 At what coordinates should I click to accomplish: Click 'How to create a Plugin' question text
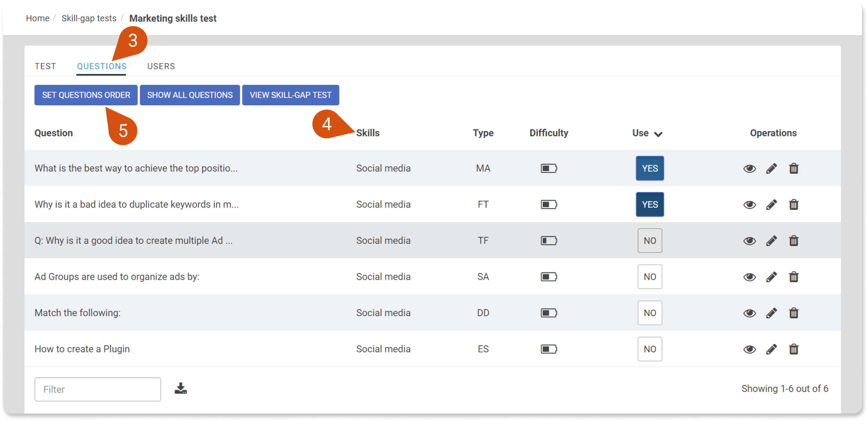(82, 349)
